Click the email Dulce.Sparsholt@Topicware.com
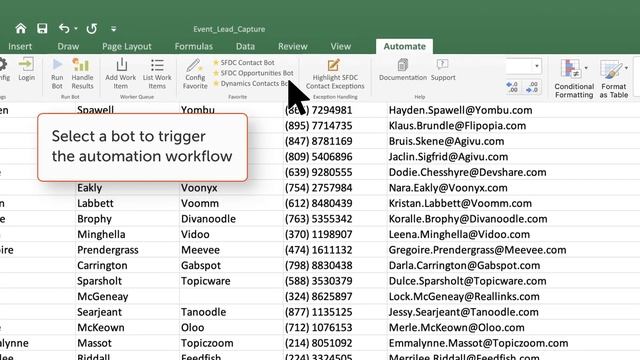 pos(467,281)
